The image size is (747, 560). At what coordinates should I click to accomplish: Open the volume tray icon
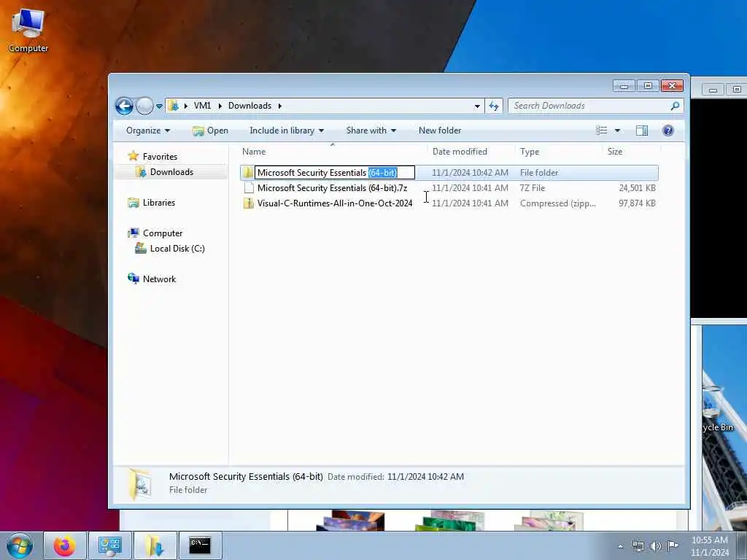656,546
